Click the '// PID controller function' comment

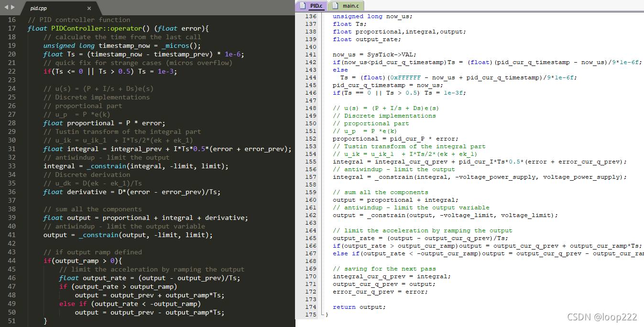point(79,20)
